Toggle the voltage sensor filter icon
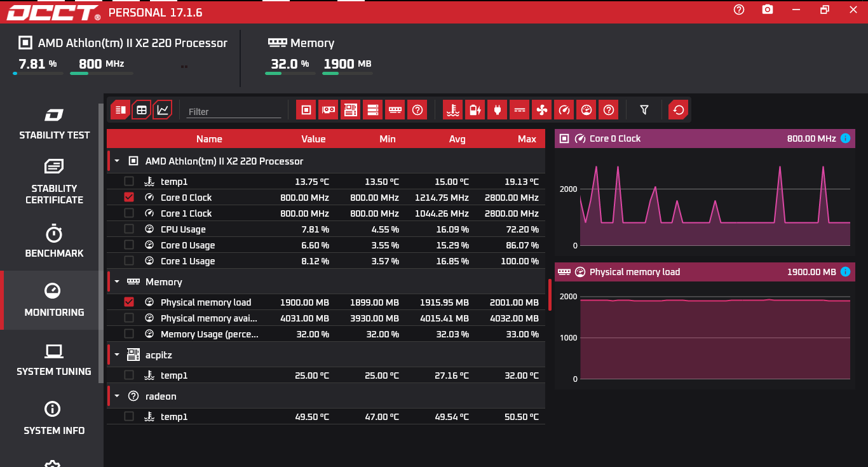868x467 pixels. (520, 110)
